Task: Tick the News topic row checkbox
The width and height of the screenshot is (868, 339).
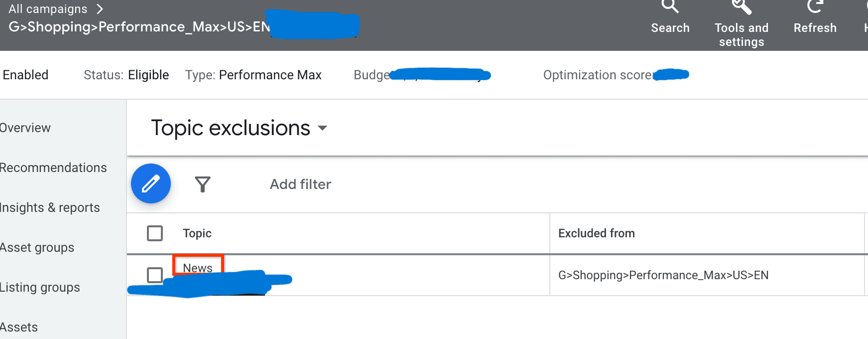Action: click(155, 275)
